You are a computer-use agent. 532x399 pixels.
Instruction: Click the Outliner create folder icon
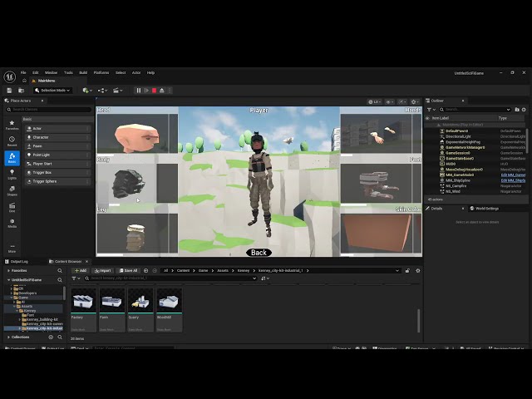pos(517,110)
